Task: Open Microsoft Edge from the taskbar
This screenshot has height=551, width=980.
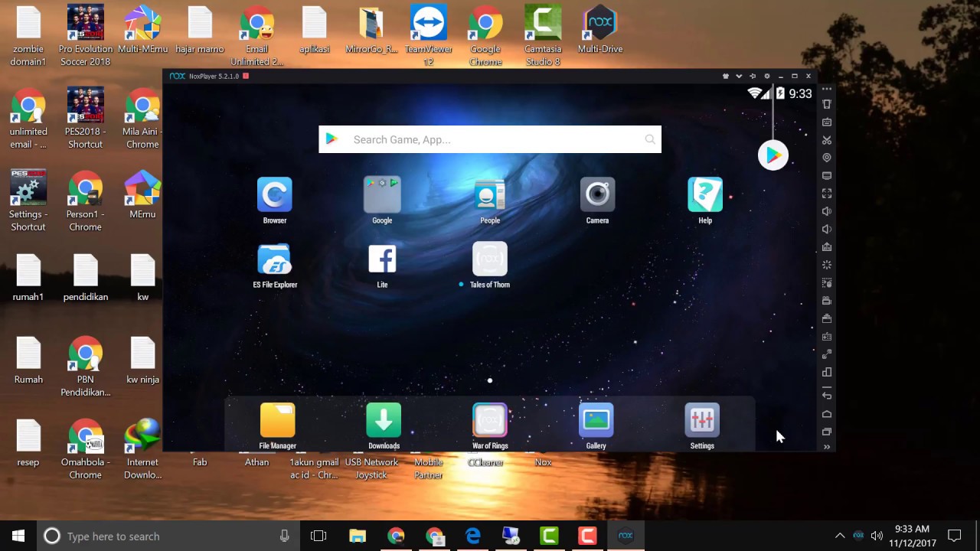Action: pyautogui.click(x=472, y=536)
